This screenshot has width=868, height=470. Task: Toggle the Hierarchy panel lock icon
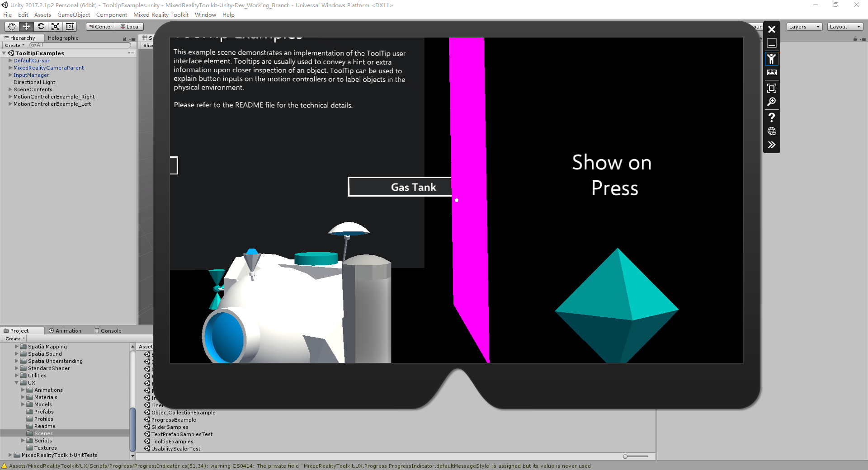[125, 38]
